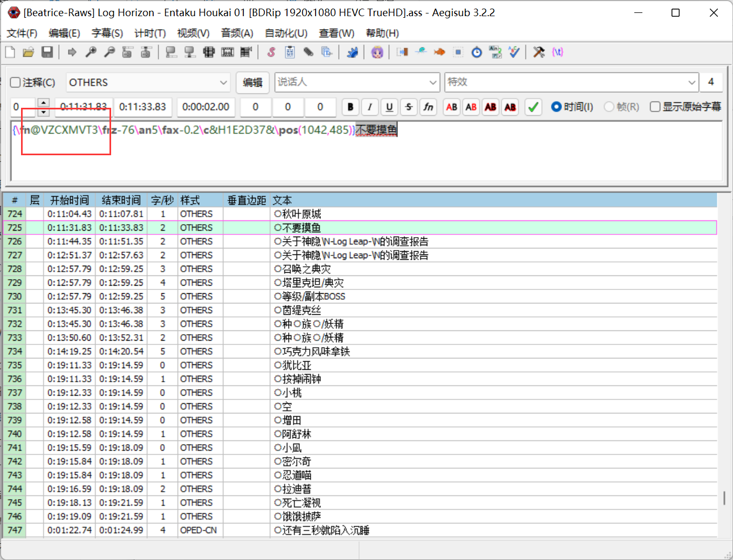Open the 自动化(U) menu
The image size is (733, 560).
[x=286, y=33]
